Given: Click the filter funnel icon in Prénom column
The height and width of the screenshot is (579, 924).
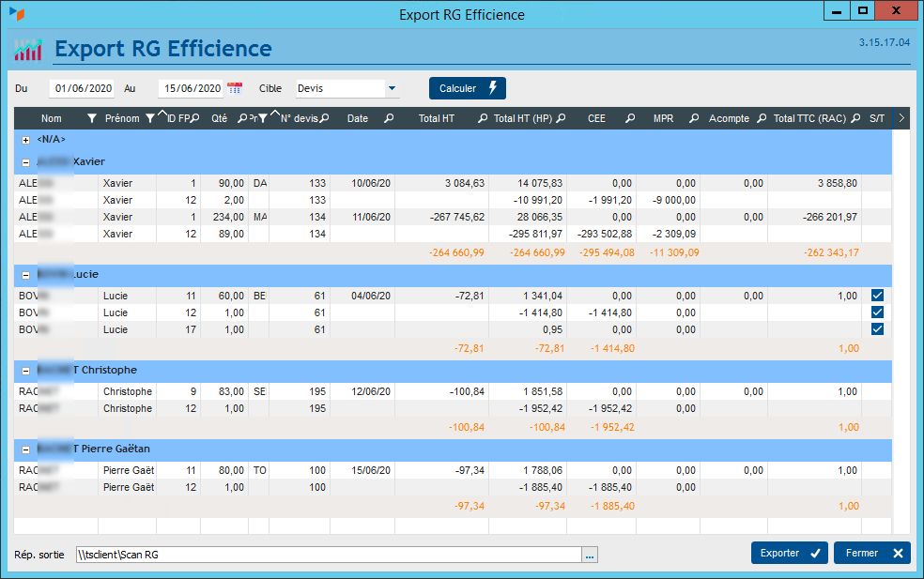Looking at the screenshot, I should [150, 118].
